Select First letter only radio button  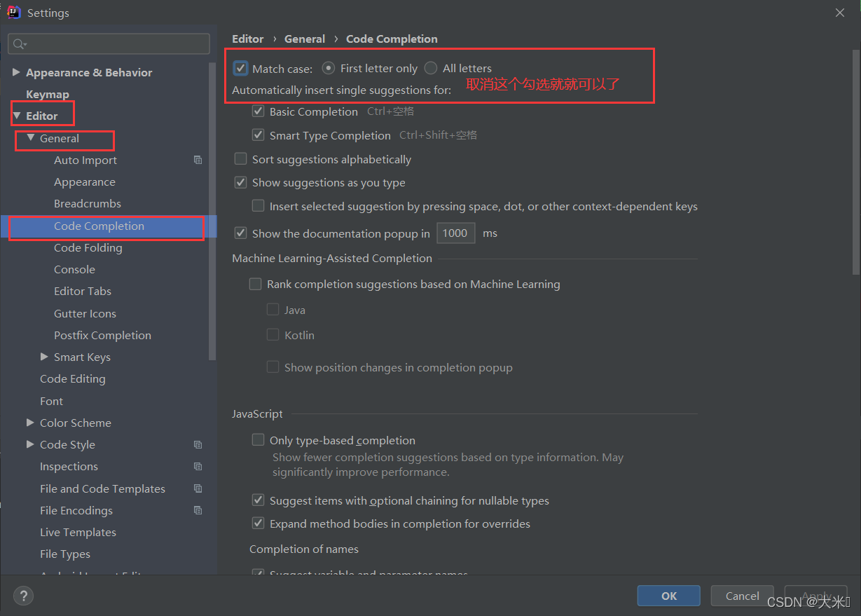point(328,68)
